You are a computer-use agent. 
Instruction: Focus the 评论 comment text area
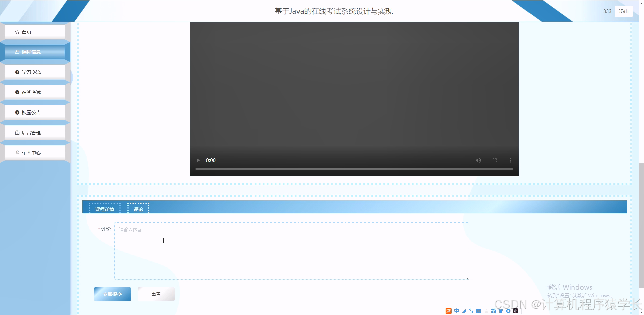291,251
